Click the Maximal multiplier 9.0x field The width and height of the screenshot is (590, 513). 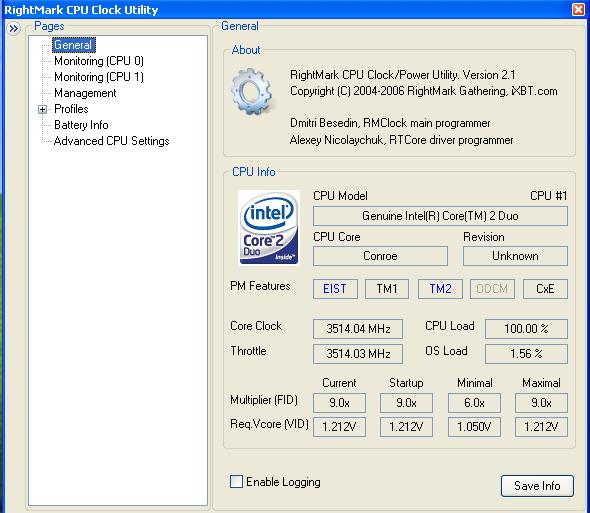541,403
